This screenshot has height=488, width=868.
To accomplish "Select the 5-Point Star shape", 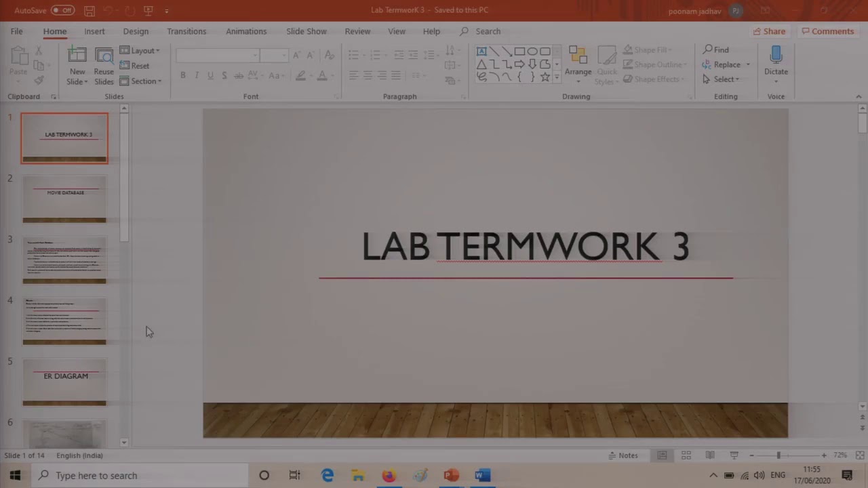I will click(x=545, y=77).
